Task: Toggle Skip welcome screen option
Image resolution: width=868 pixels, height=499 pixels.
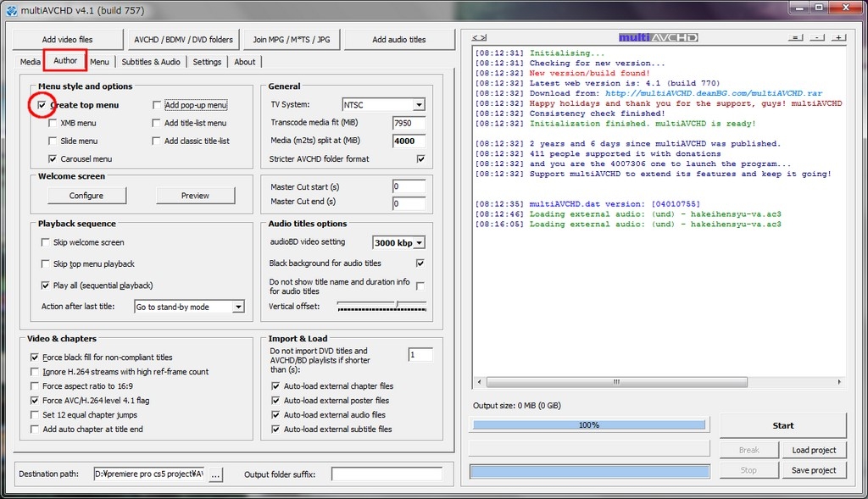Action: [46, 242]
